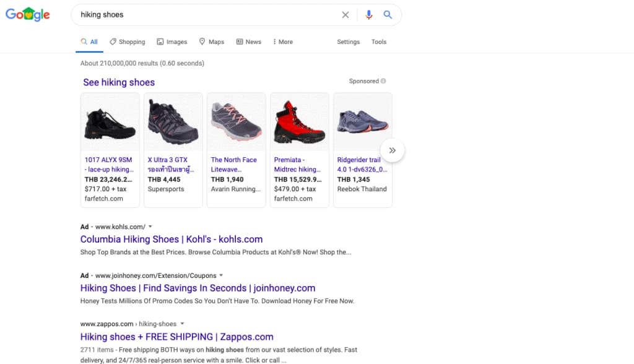This screenshot has height=364, width=634.
Task: Open the zappos.com result dropdown arrow
Action: click(182, 324)
